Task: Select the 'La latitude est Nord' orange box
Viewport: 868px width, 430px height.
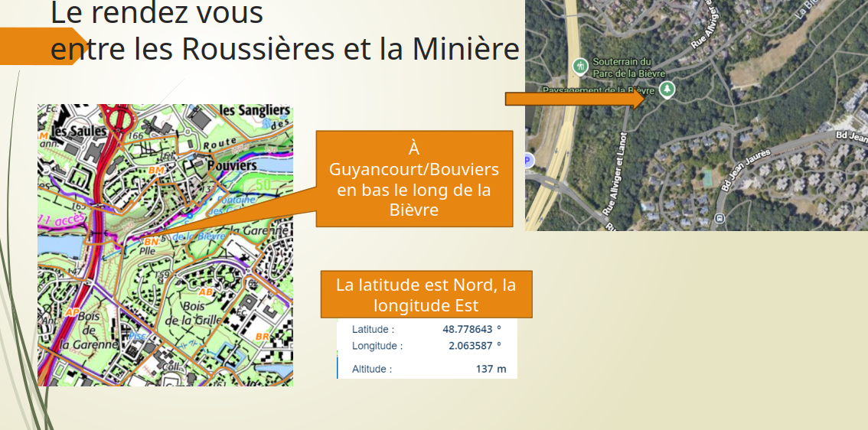Action: click(426, 295)
